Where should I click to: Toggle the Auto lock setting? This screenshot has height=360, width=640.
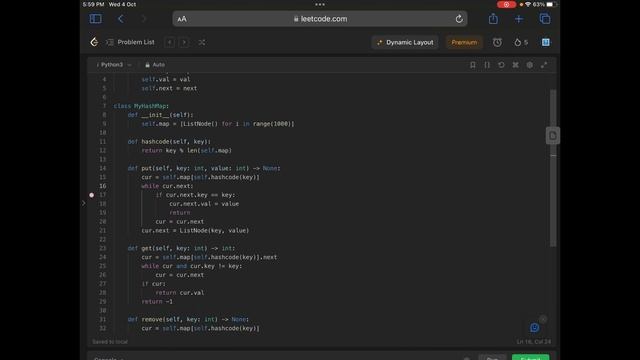155,65
